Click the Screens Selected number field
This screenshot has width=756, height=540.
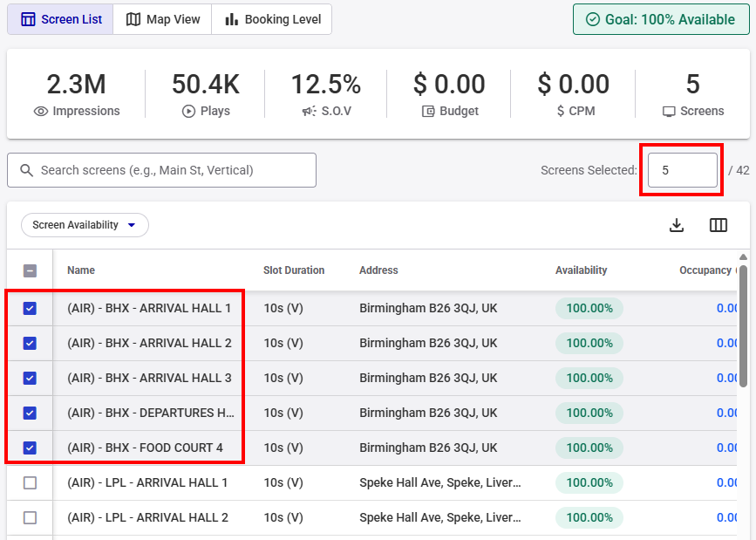tap(682, 170)
